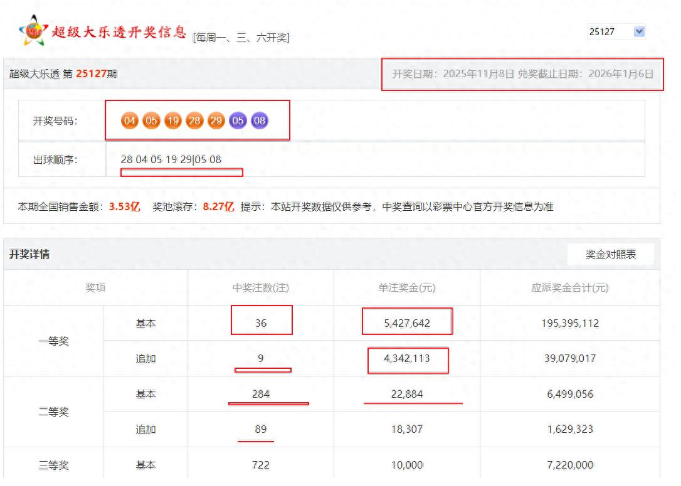The width and height of the screenshot is (681, 486).
Task: Click the 中奖注数(注) column header
Action: (x=261, y=288)
